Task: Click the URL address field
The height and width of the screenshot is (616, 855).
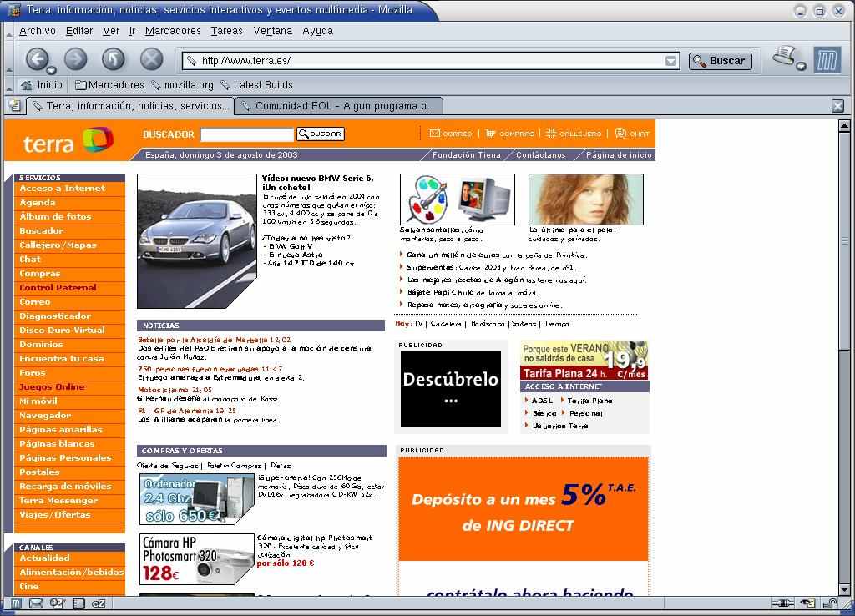Action: coord(431,60)
